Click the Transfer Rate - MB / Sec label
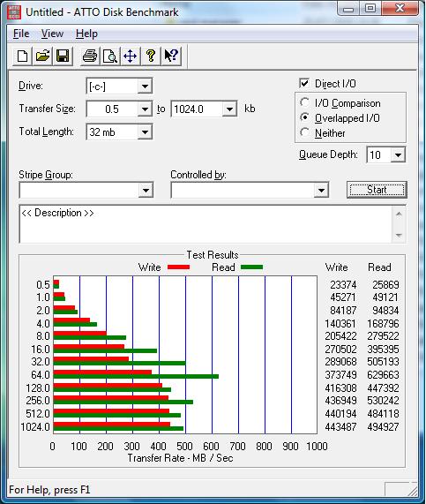Screen dimensions: 426x504 180,458
